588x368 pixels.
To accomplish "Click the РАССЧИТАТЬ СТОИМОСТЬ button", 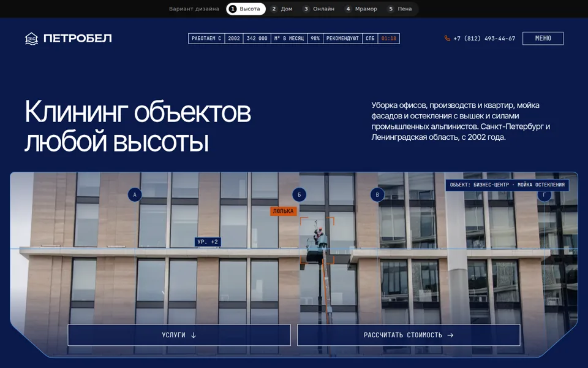I will click(x=409, y=335).
